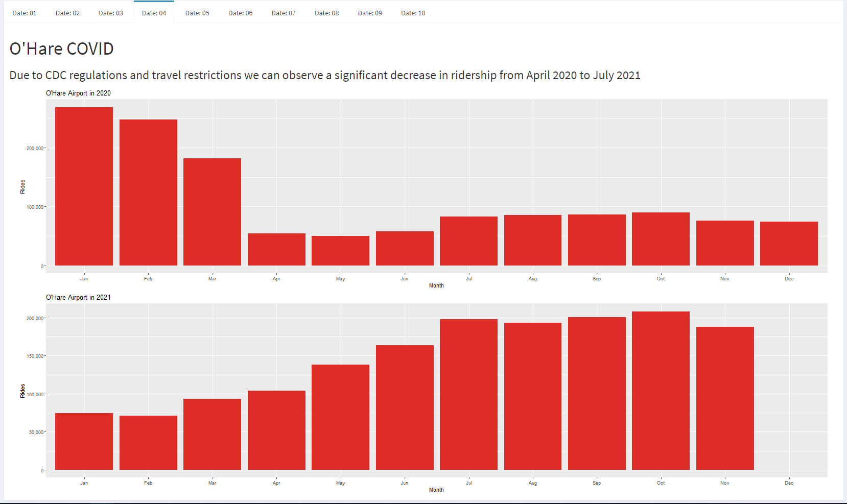
Task: Click the October bar in the 2020 chart
Action: pyautogui.click(x=661, y=239)
